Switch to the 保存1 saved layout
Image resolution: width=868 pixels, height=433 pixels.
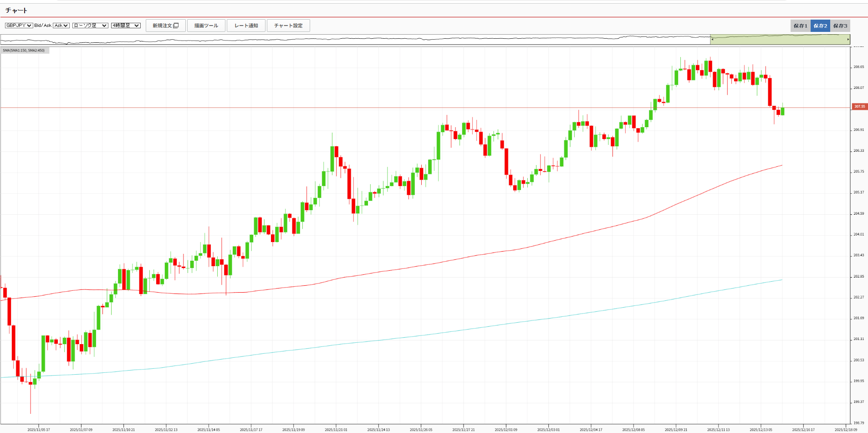[x=800, y=26]
